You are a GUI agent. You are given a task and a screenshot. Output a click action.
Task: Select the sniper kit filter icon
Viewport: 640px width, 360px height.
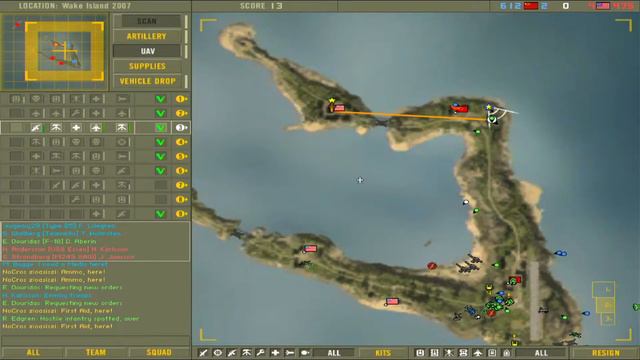point(217,353)
